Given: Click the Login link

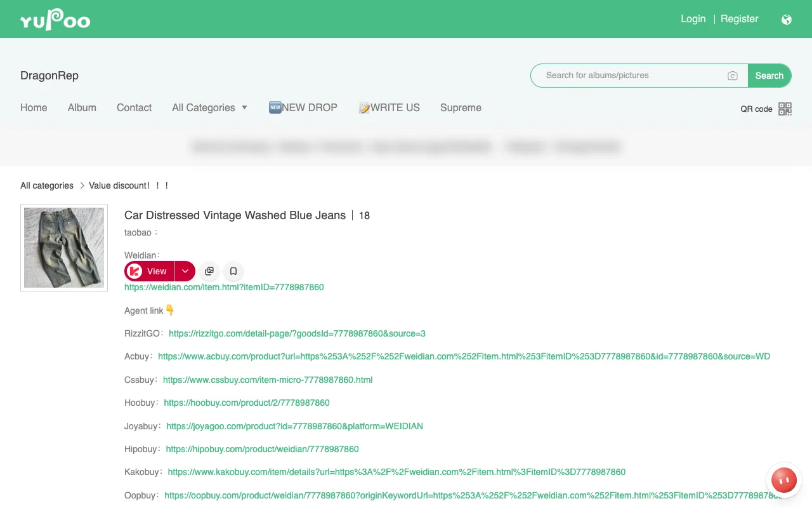Looking at the screenshot, I should 693,19.
